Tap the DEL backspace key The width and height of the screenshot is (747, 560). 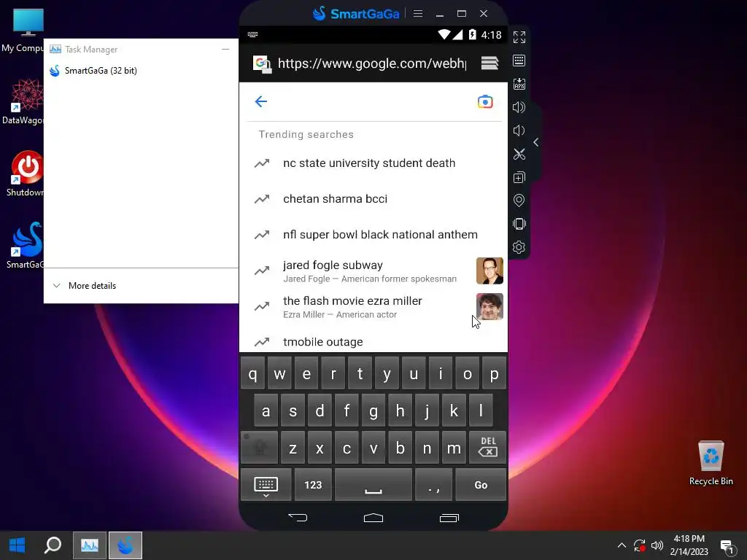click(x=487, y=448)
